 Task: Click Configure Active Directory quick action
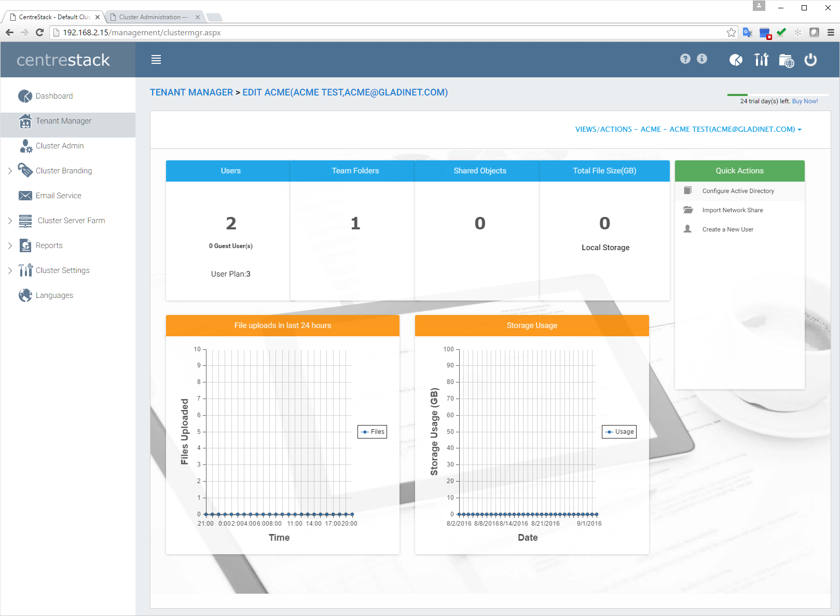(x=740, y=191)
